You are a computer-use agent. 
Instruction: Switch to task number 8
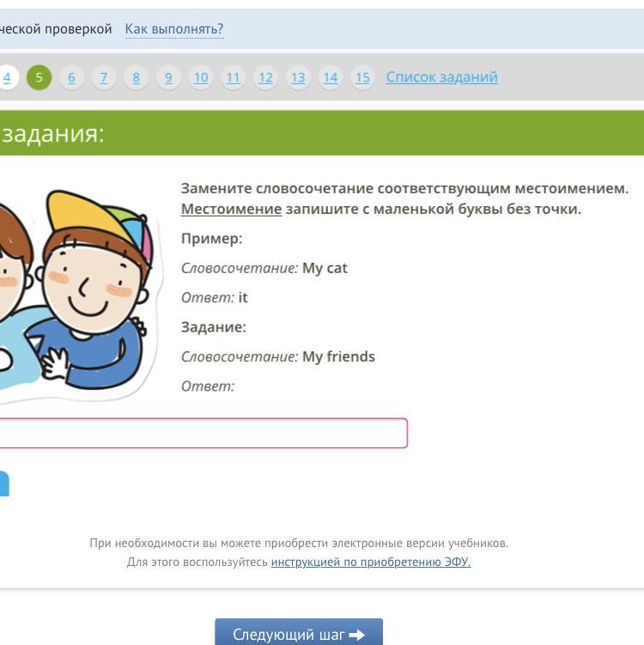136,77
